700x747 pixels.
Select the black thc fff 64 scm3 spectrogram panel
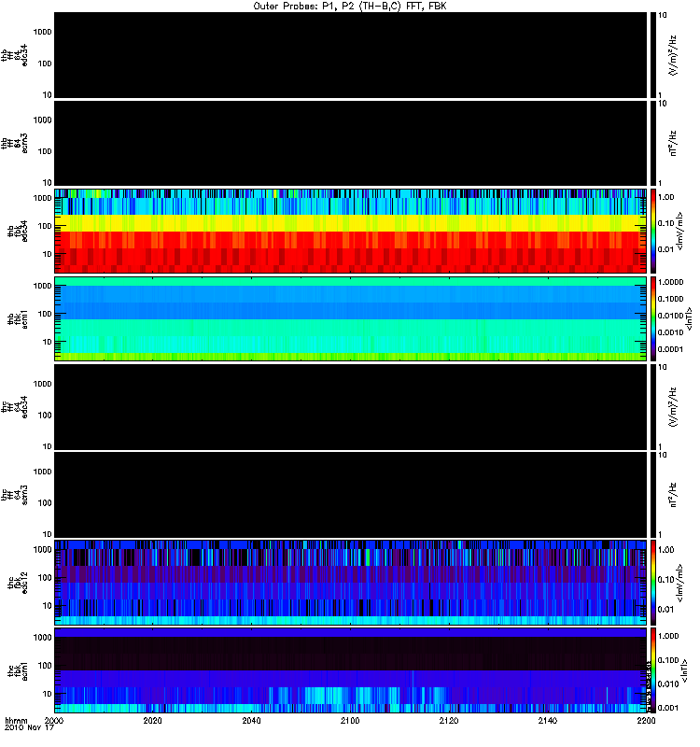(351, 495)
